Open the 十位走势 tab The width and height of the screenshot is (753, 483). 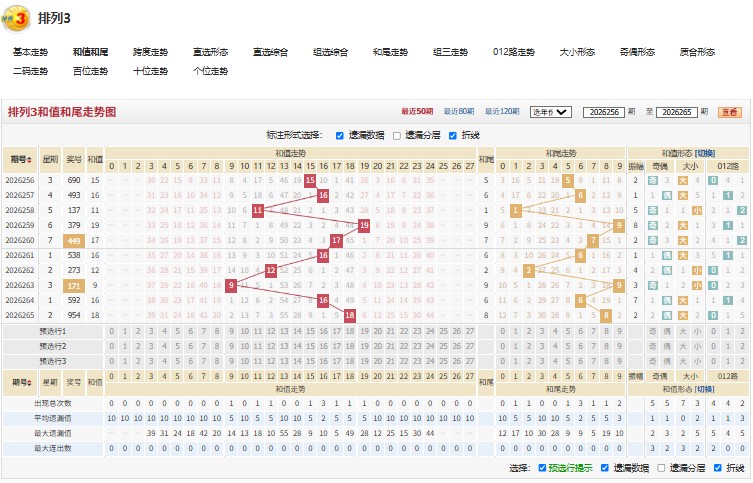coord(150,71)
